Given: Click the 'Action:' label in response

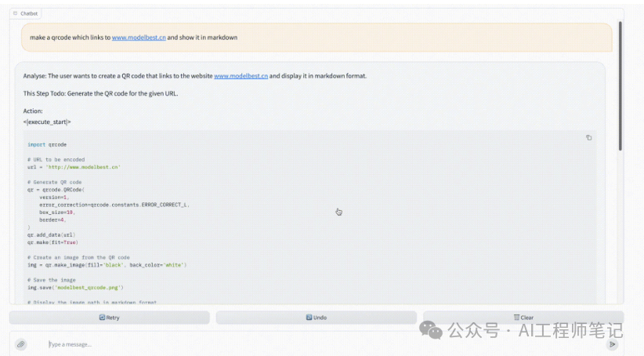Looking at the screenshot, I should (x=33, y=111).
